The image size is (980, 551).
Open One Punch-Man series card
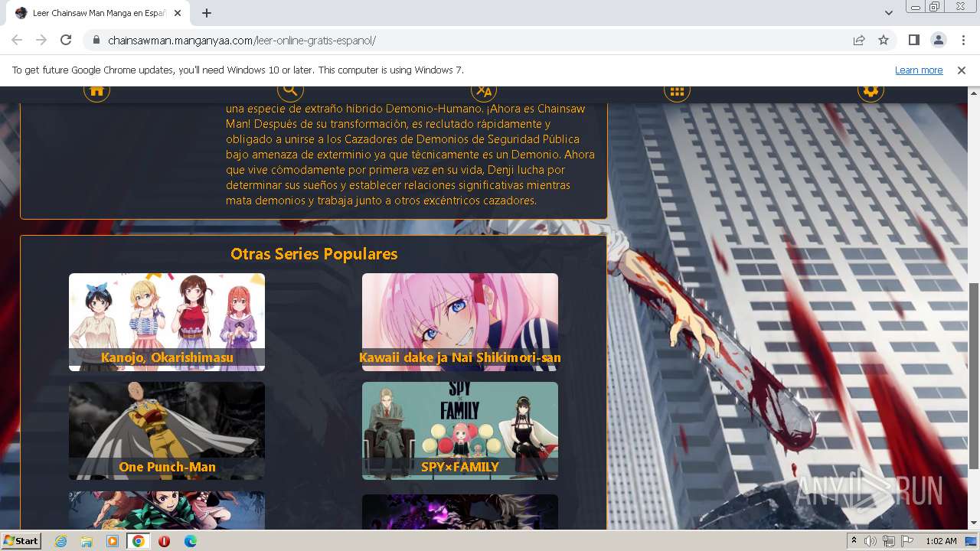click(167, 431)
